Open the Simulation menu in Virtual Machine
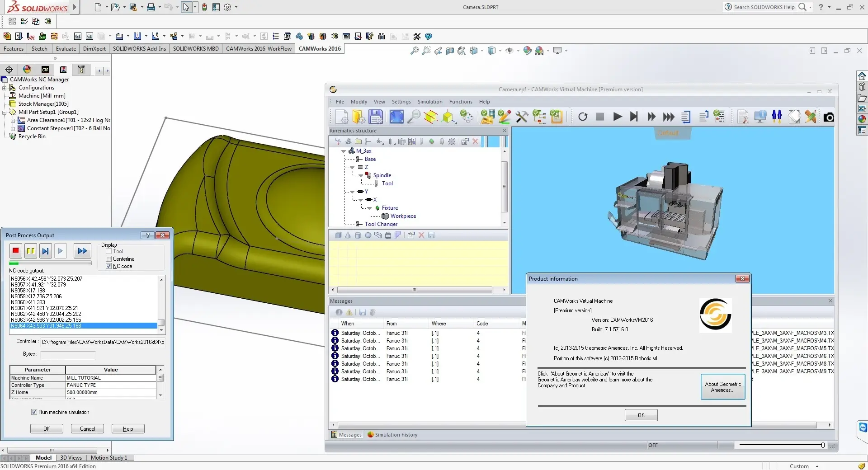868x470 pixels. (x=430, y=102)
